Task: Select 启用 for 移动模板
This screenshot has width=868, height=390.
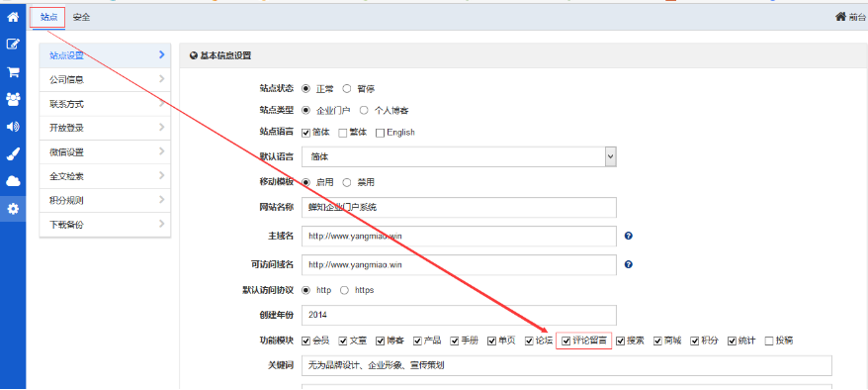Action: click(305, 182)
